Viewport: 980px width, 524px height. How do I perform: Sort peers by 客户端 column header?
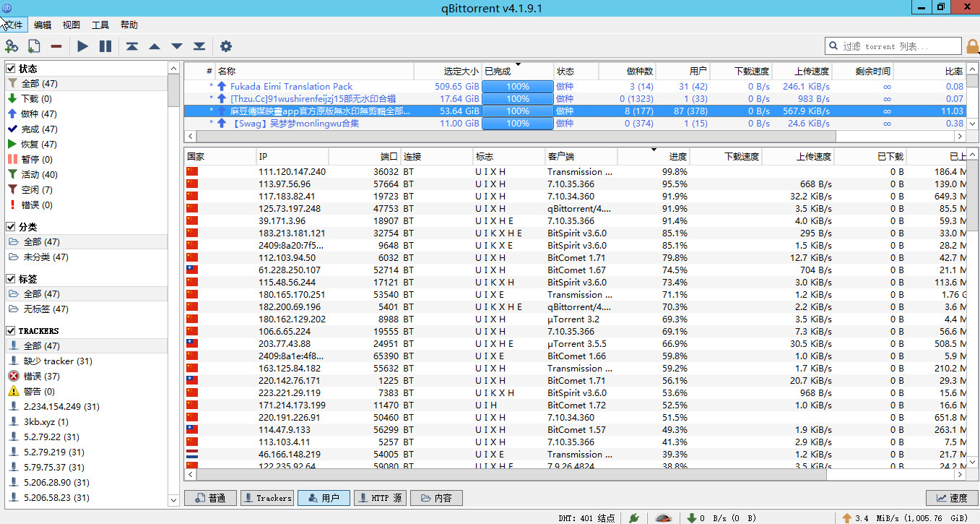pyautogui.click(x=581, y=156)
